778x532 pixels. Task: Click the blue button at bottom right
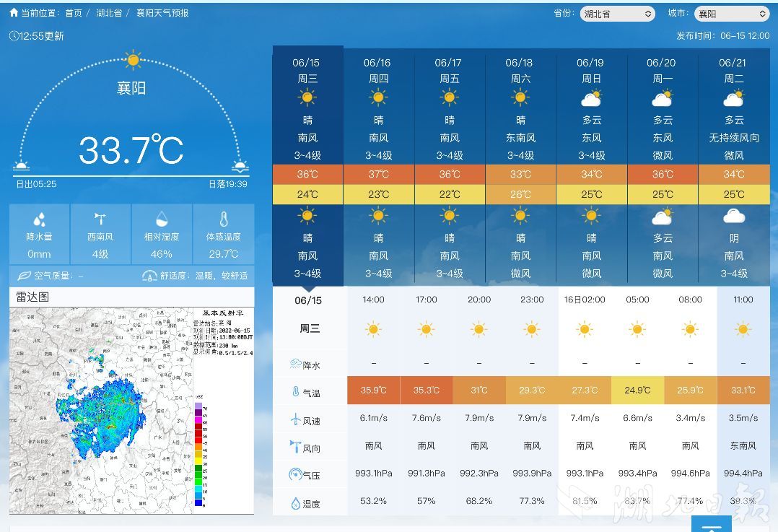pos(711,523)
